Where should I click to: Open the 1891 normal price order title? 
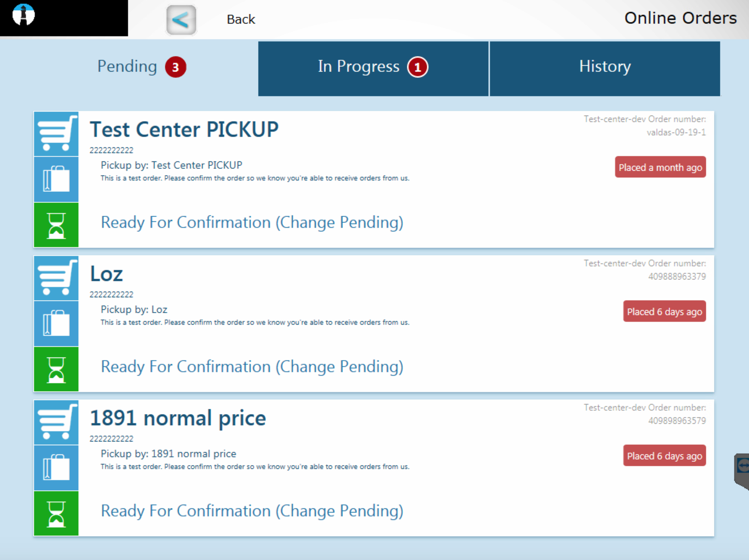click(178, 418)
